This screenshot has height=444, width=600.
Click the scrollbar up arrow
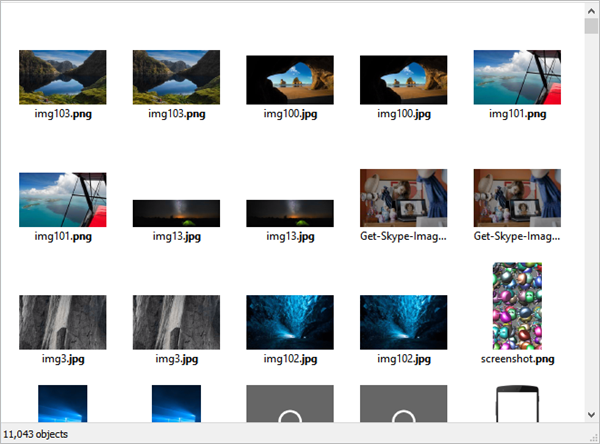tap(591, 11)
